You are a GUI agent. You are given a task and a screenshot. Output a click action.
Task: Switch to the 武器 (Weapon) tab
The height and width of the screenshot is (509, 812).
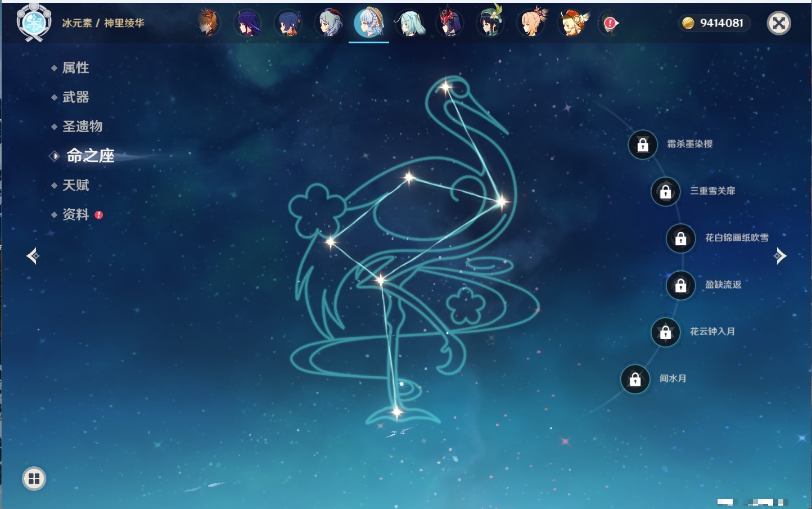tap(75, 97)
